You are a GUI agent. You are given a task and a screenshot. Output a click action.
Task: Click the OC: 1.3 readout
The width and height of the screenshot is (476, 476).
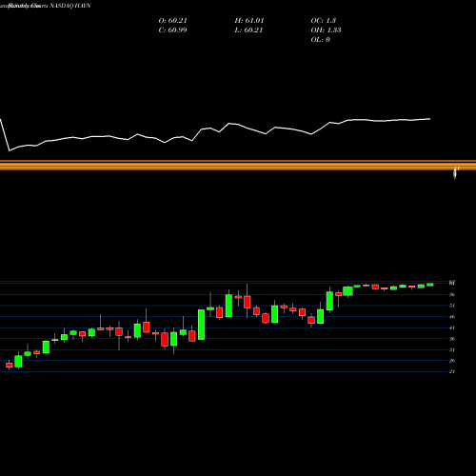click(x=323, y=21)
